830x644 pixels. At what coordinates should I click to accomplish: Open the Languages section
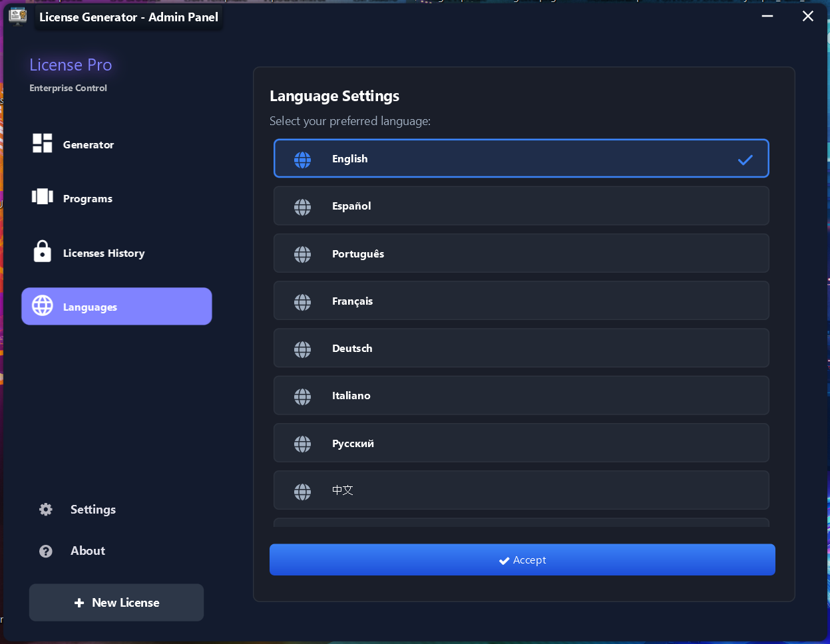(x=116, y=307)
